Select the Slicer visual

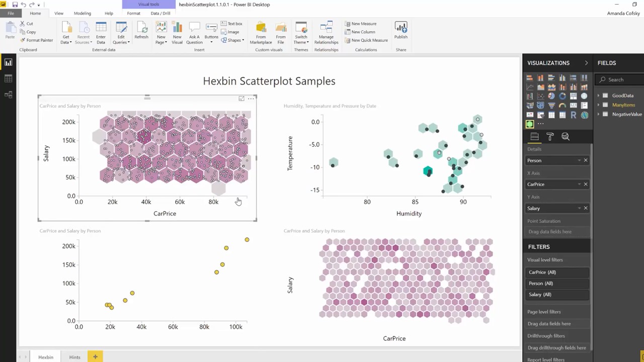click(x=540, y=115)
